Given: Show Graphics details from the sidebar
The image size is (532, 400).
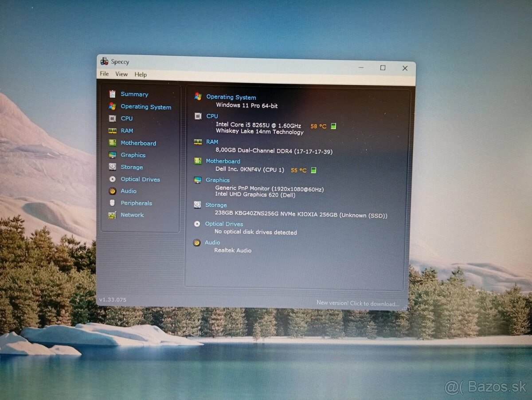Looking at the screenshot, I should coord(133,155).
